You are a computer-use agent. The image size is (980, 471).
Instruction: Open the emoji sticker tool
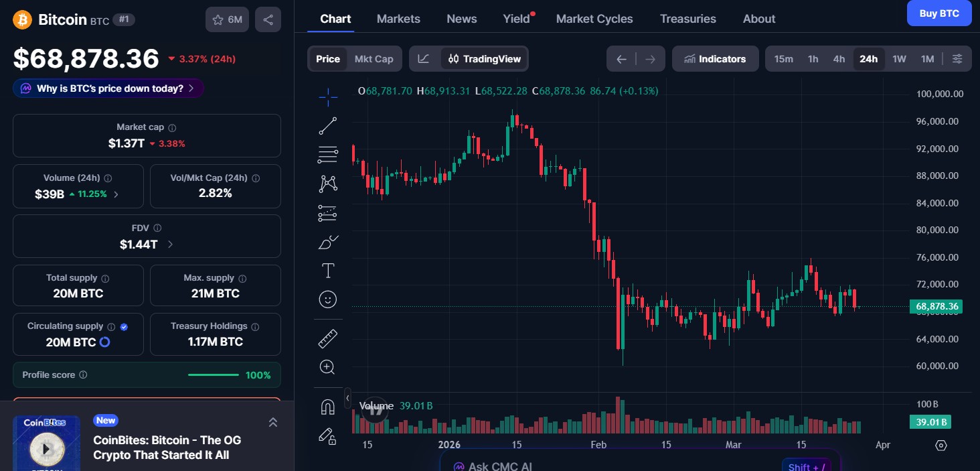point(327,299)
